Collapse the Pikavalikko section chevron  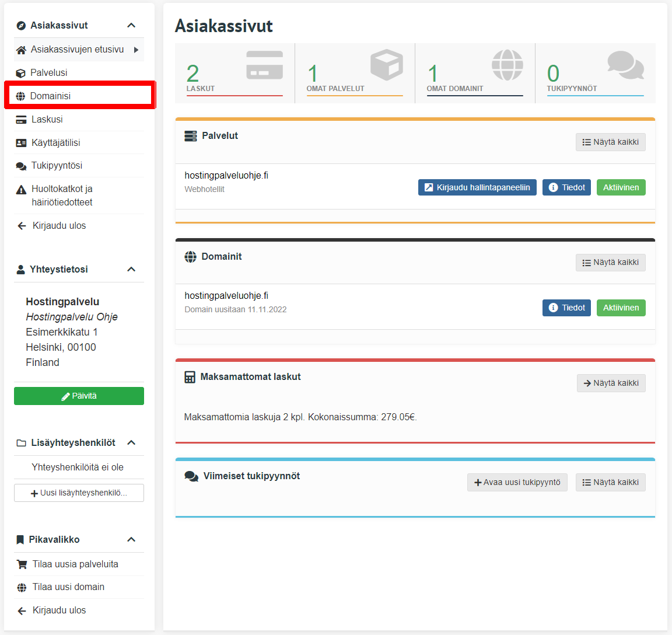point(131,539)
